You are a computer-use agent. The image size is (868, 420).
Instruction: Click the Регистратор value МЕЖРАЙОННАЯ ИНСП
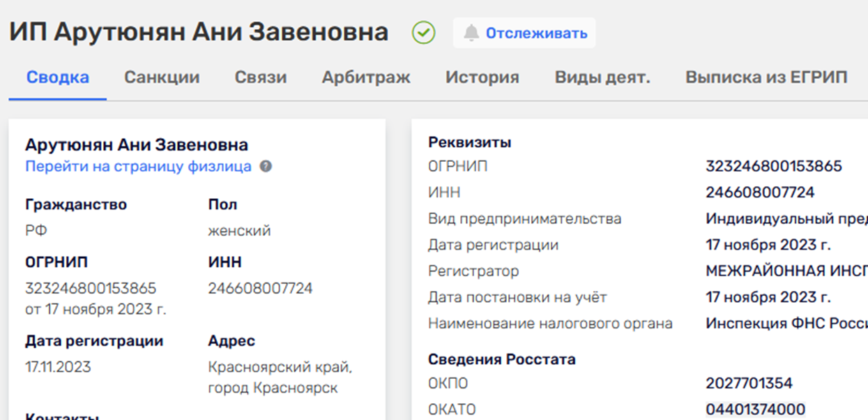click(786, 271)
